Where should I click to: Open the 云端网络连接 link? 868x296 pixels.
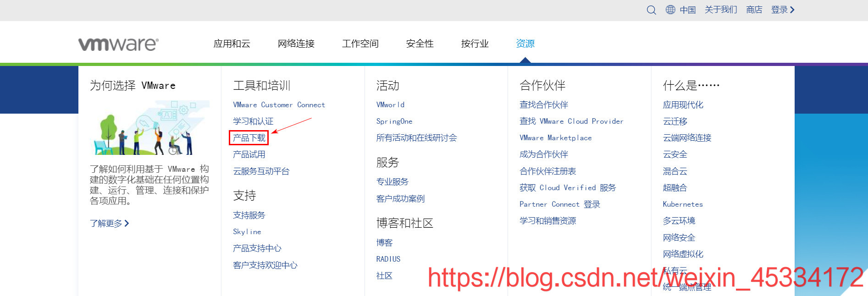click(687, 138)
